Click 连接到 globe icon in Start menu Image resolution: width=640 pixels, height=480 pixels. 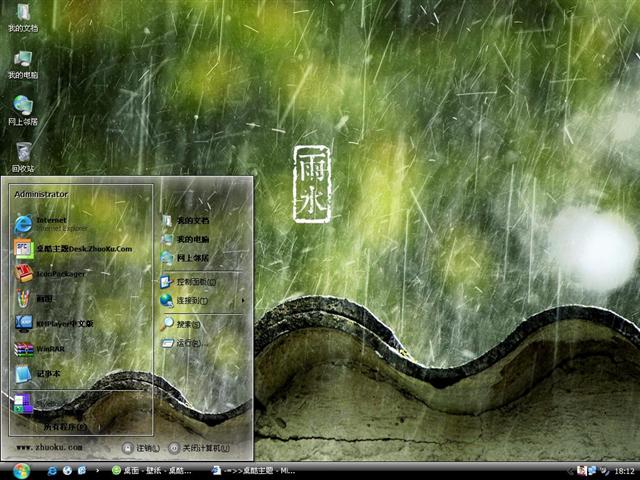tap(167, 301)
